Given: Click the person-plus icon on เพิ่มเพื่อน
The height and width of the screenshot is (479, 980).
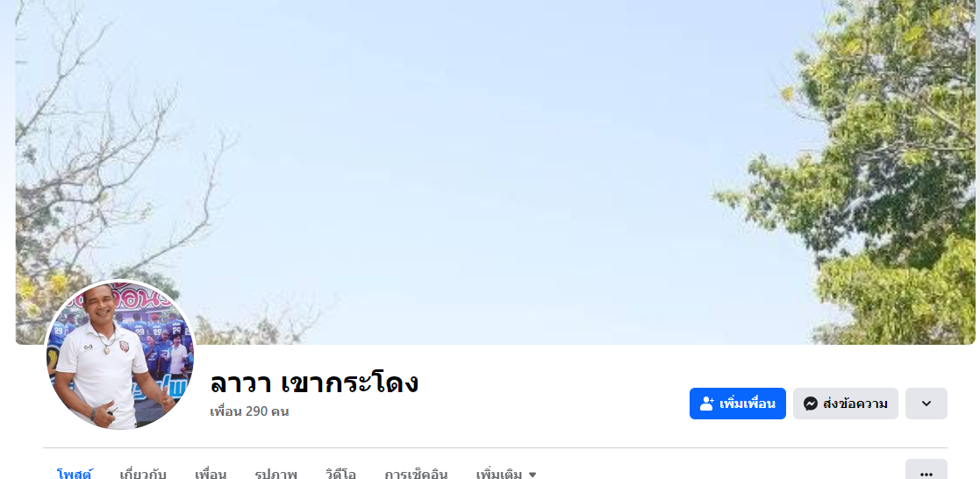Looking at the screenshot, I should click(x=707, y=404).
